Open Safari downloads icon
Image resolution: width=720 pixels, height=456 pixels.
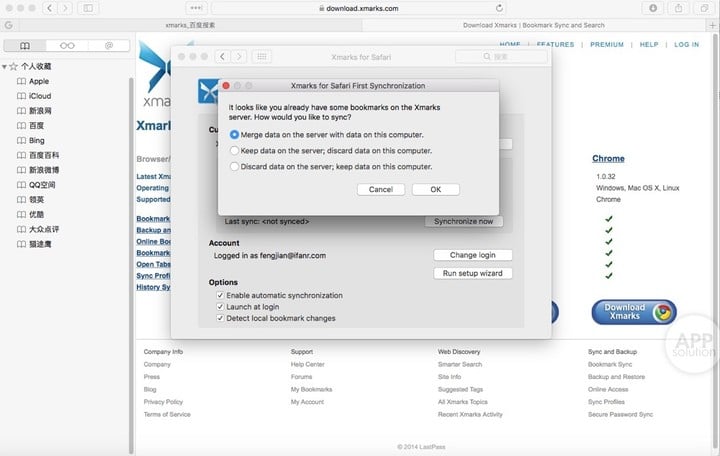tap(653, 8)
